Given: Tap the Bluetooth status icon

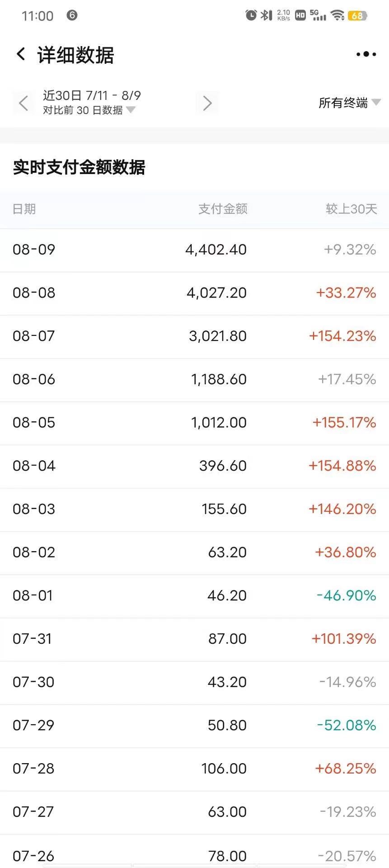Looking at the screenshot, I should click(x=267, y=15).
